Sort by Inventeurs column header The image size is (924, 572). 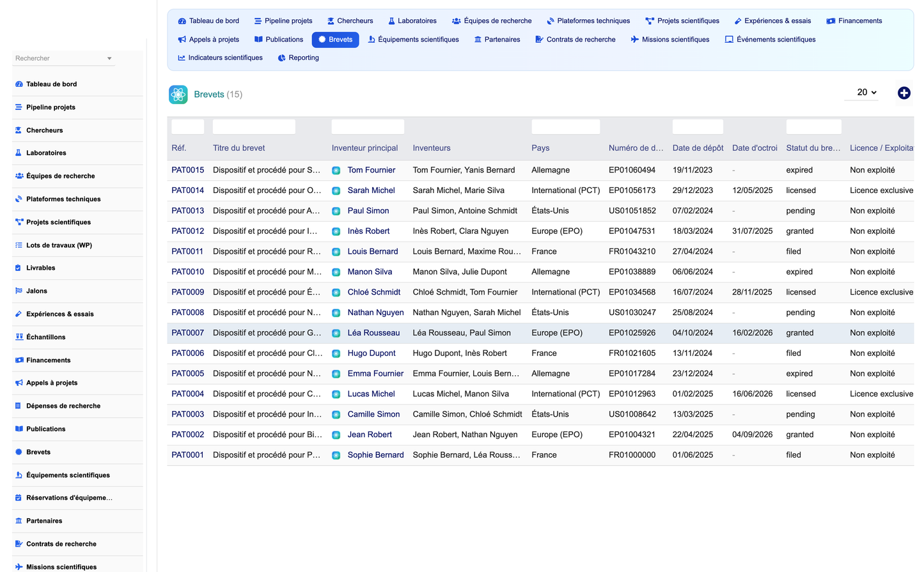432,148
